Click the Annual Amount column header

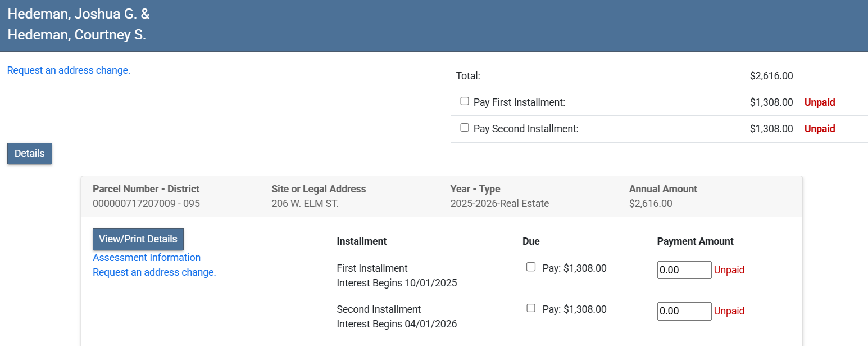[x=663, y=189]
